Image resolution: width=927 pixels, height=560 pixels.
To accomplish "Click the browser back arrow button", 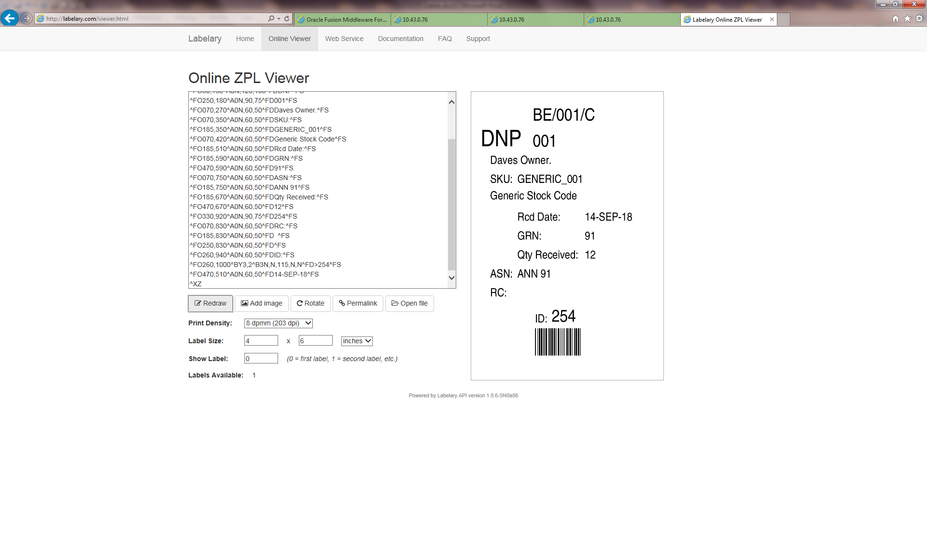I will tap(9, 18).
